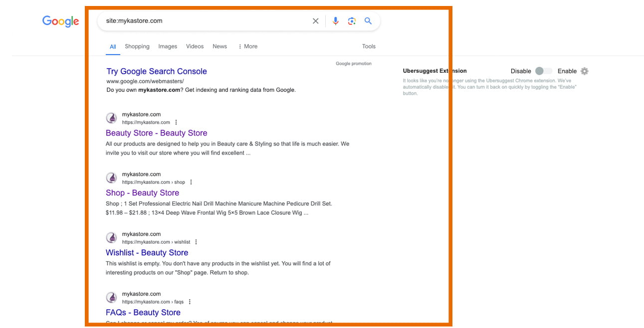Click the favicon of the shop result
This screenshot has width=644, height=328.
pyautogui.click(x=112, y=178)
